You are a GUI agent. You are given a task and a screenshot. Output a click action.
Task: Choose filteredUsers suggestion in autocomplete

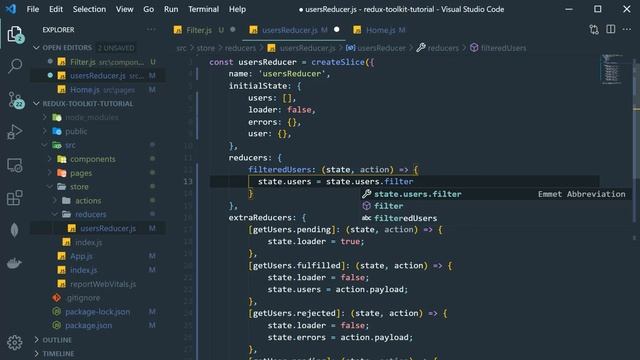tap(495, 218)
